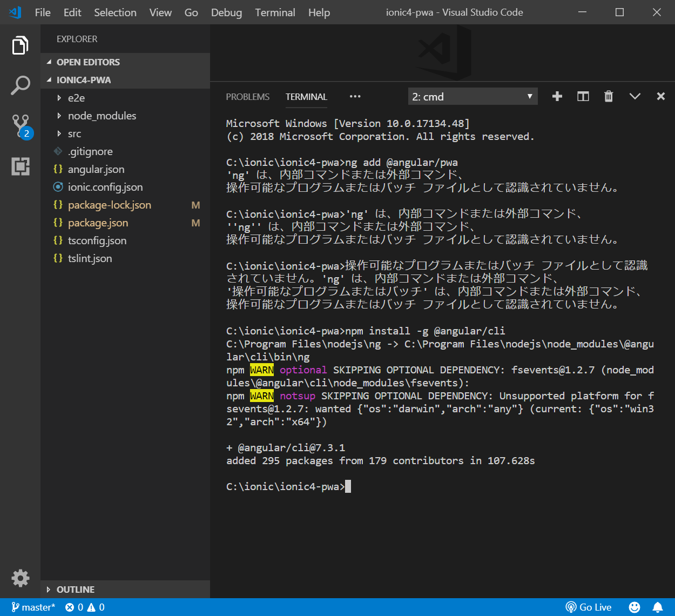The width and height of the screenshot is (675, 616).
Task: Switch to the PROBLEMS tab
Action: pyautogui.click(x=248, y=97)
